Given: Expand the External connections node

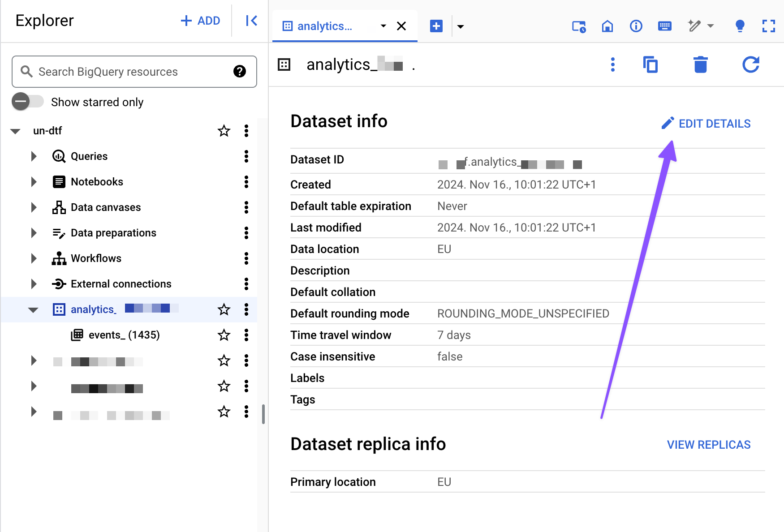Looking at the screenshot, I should coord(34,284).
